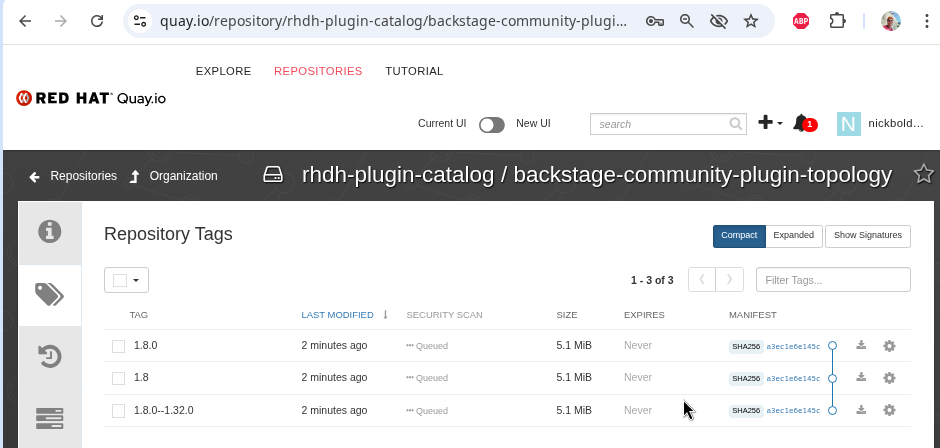Open the settings gear for tag 1.8
Screen dimensions: 940x448
click(889, 378)
